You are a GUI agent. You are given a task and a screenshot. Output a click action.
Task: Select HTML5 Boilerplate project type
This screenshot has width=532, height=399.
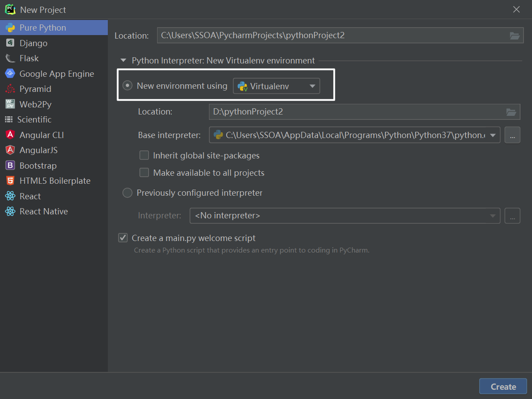click(54, 181)
